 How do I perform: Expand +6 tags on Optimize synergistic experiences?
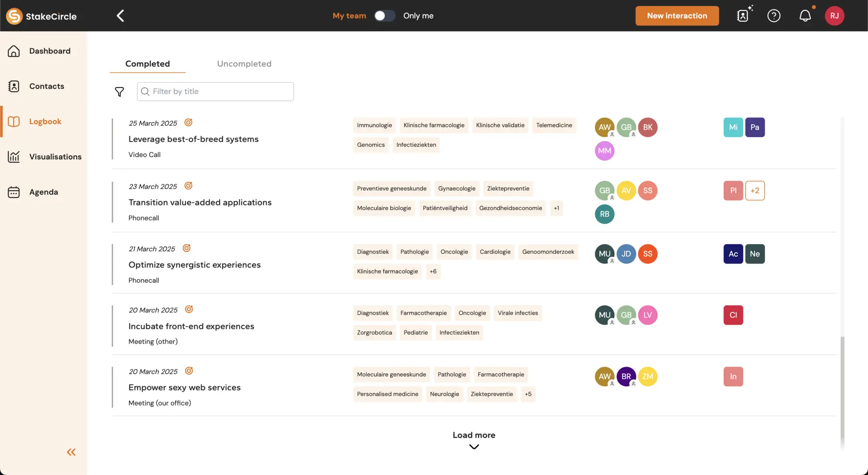[433, 271]
